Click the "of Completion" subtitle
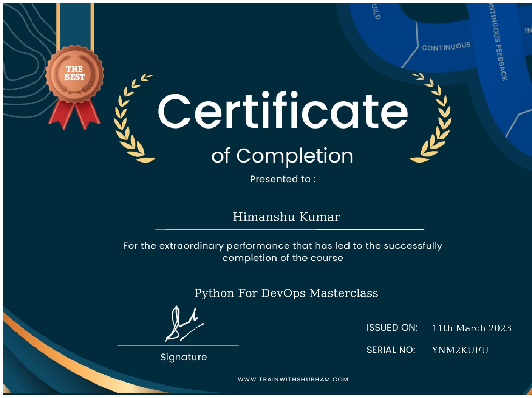Image resolution: width=532 pixels, height=398 pixels. tap(282, 156)
